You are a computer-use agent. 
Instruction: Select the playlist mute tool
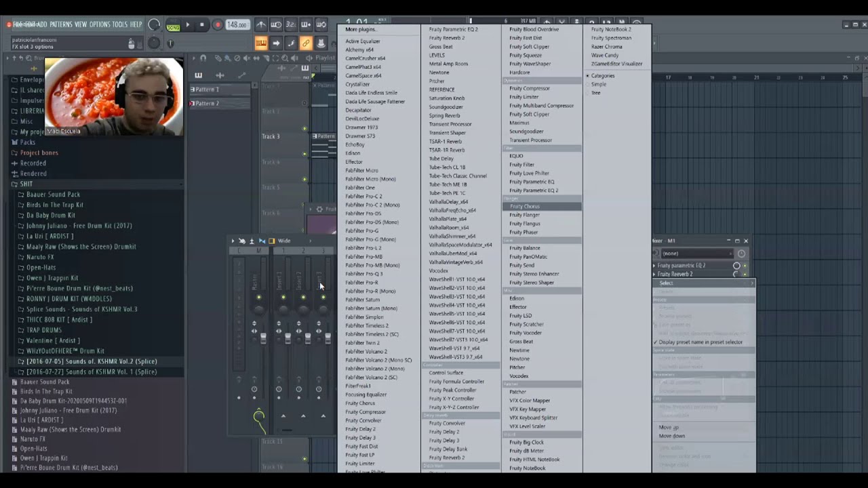click(246, 58)
